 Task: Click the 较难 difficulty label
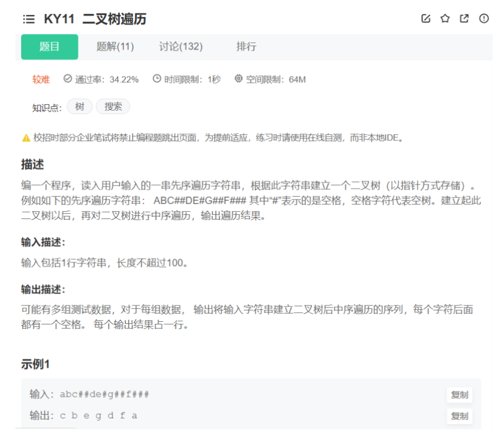pos(41,80)
